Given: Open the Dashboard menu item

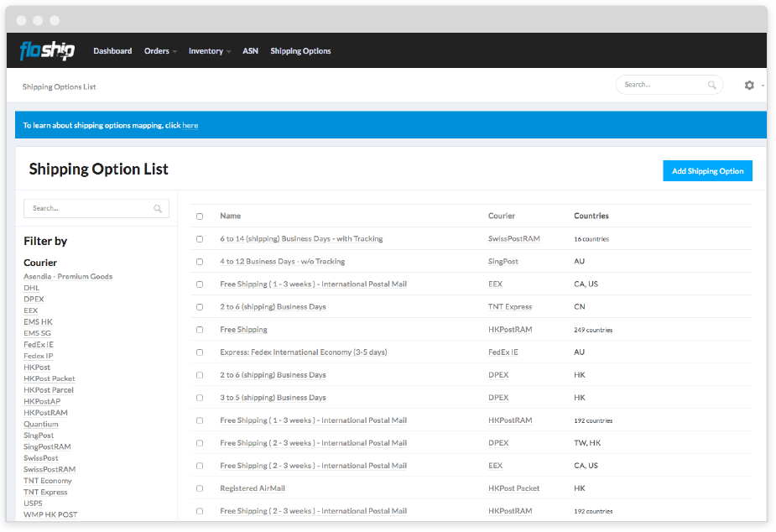Looking at the screenshot, I should coord(112,51).
